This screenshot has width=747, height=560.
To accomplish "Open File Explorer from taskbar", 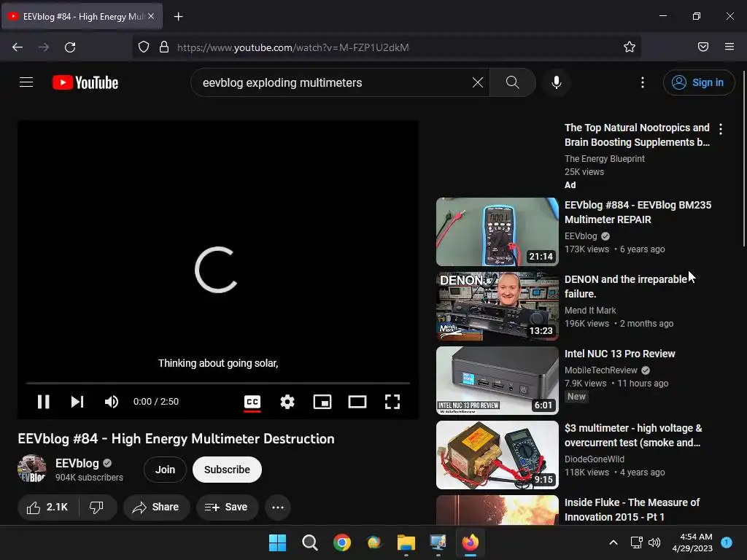I will (x=406, y=542).
